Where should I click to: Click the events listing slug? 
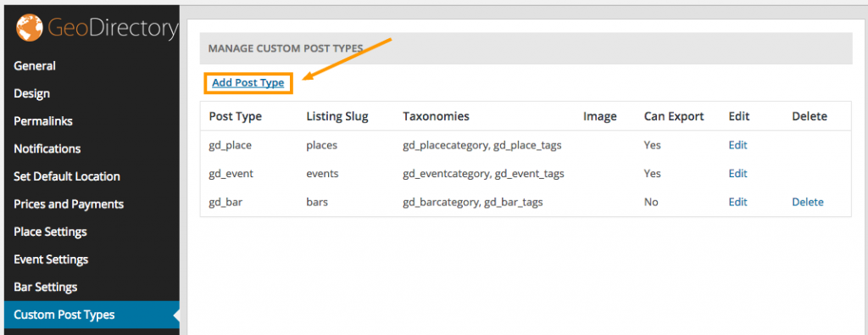(322, 174)
